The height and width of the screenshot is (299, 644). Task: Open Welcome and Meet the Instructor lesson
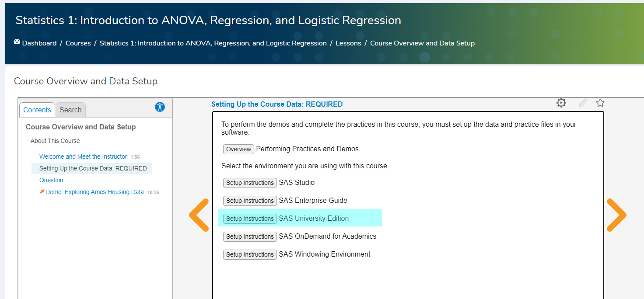click(x=83, y=156)
